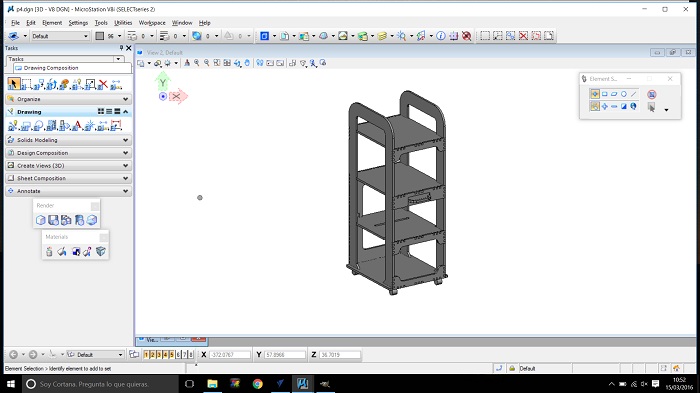This screenshot has height=393, width=700.
Task: Activate the Pan View hand icon
Action: 247,63
